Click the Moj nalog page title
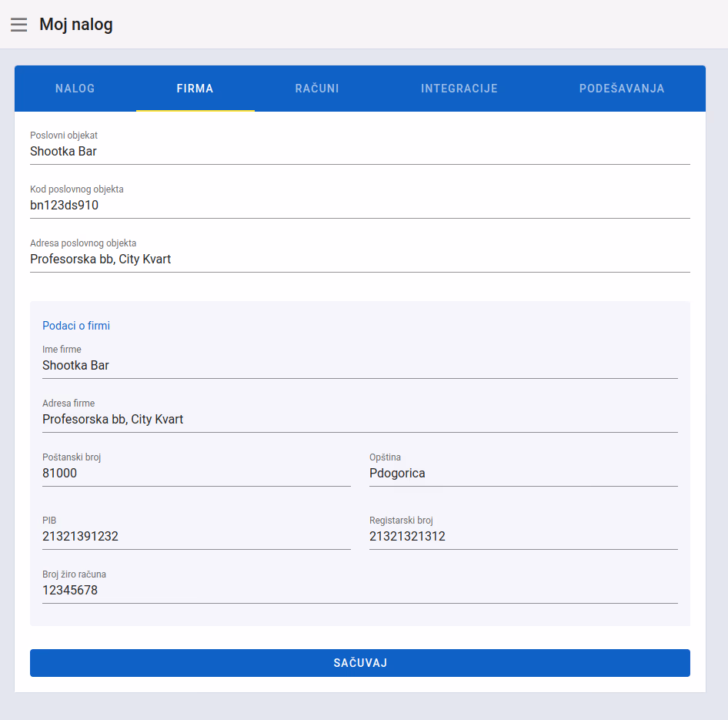This screenshot has height=720, width=728. [x=76, y=24]
